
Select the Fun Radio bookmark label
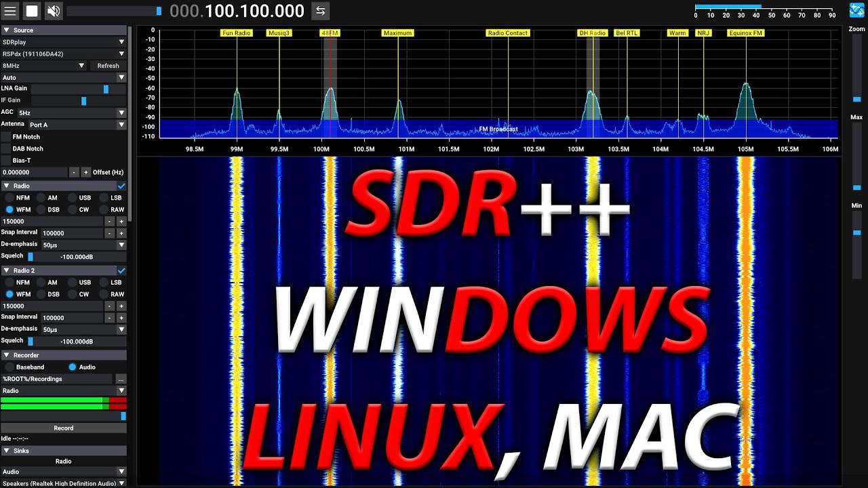(237, 33)
